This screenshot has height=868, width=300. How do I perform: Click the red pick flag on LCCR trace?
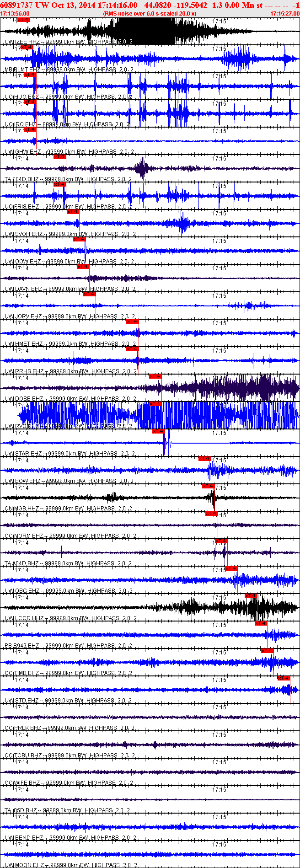(x=251, y=596)
